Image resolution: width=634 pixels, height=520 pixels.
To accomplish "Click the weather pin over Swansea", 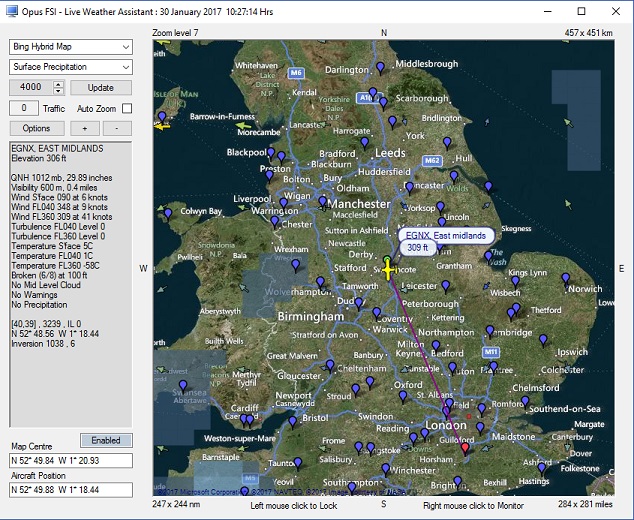I will pyautogui.click(x=183, y=385).
